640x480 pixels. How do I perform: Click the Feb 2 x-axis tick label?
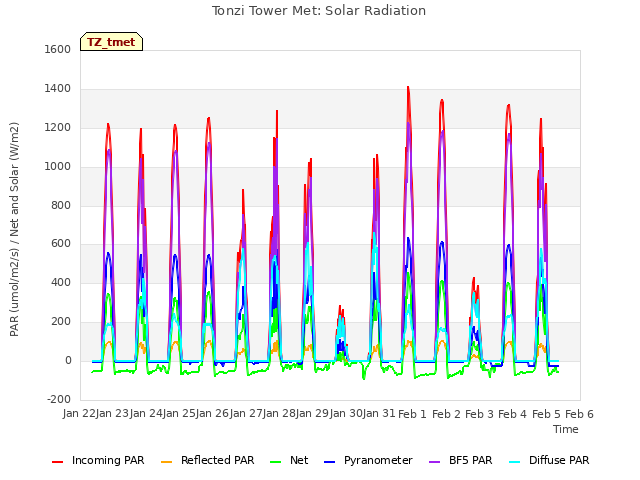pyautogui.click(x=446, y=414)
